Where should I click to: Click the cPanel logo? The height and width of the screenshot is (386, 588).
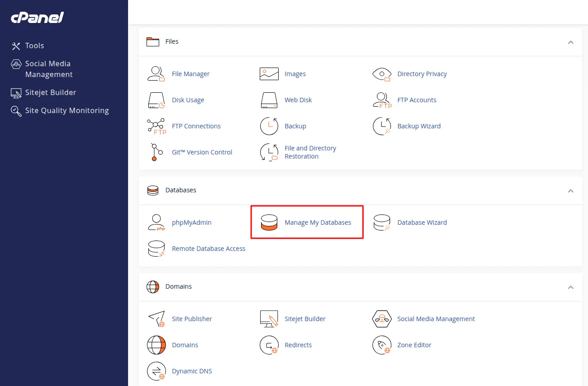tap(37, 18)
